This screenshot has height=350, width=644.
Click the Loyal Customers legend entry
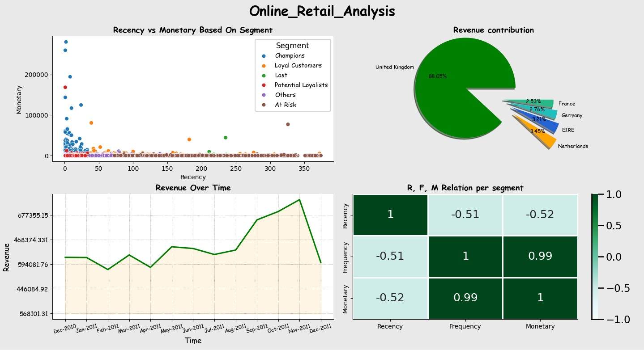point(298,66)
